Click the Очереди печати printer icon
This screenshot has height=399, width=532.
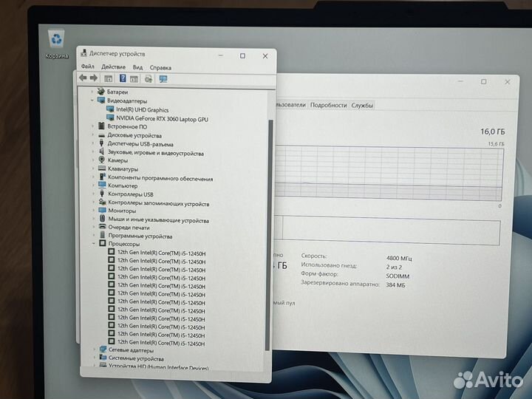pyautogui.click(x=103, y=227)
